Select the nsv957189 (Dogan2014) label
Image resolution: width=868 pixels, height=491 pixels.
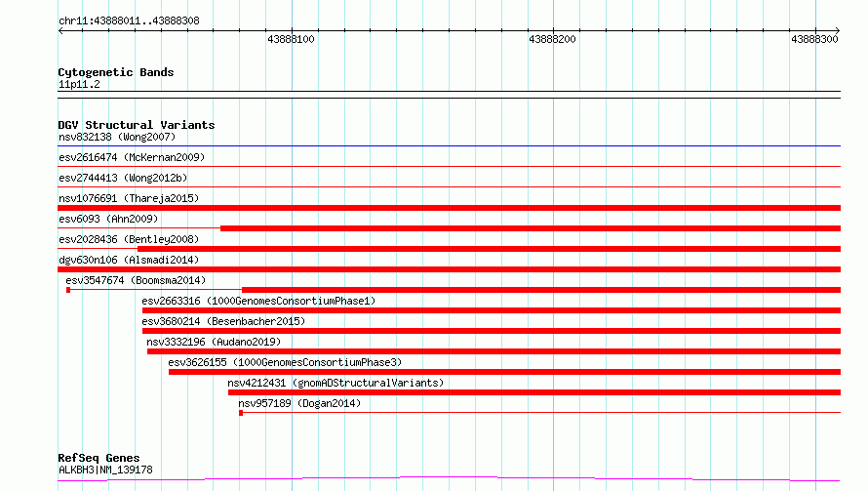(299, 403)
